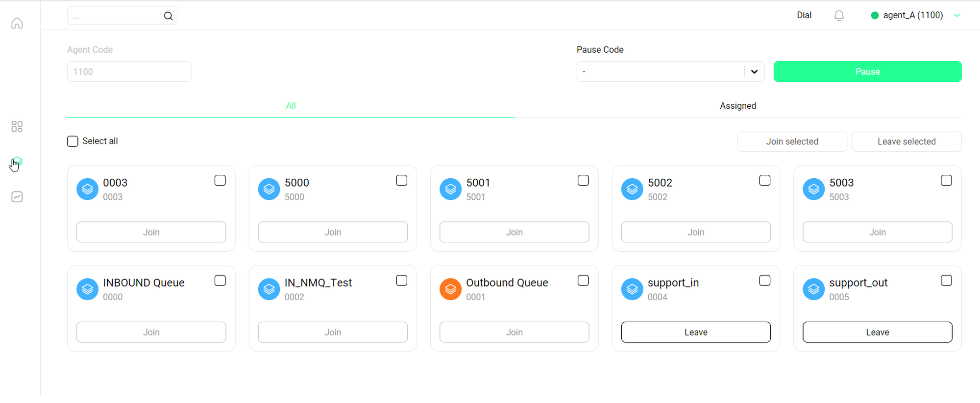Click the notification bell icon

pos(839,16)
